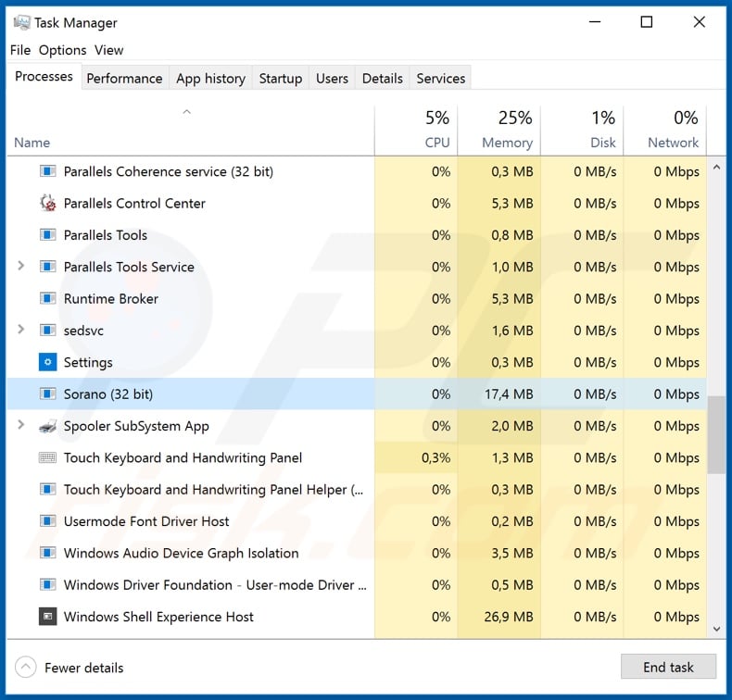The image size is (732, 700).
Task: Switch to the Services tab
Action: click(x=441, y=79)
